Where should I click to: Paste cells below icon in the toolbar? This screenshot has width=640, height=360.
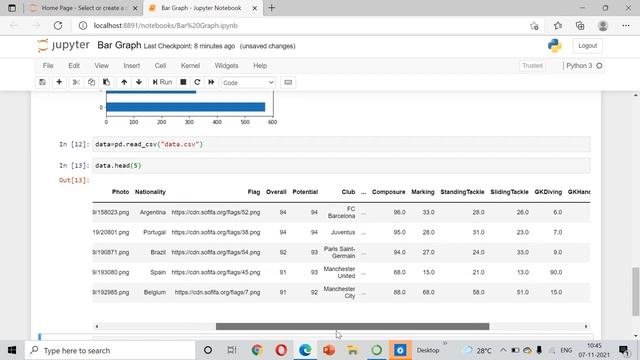point(106,82)
